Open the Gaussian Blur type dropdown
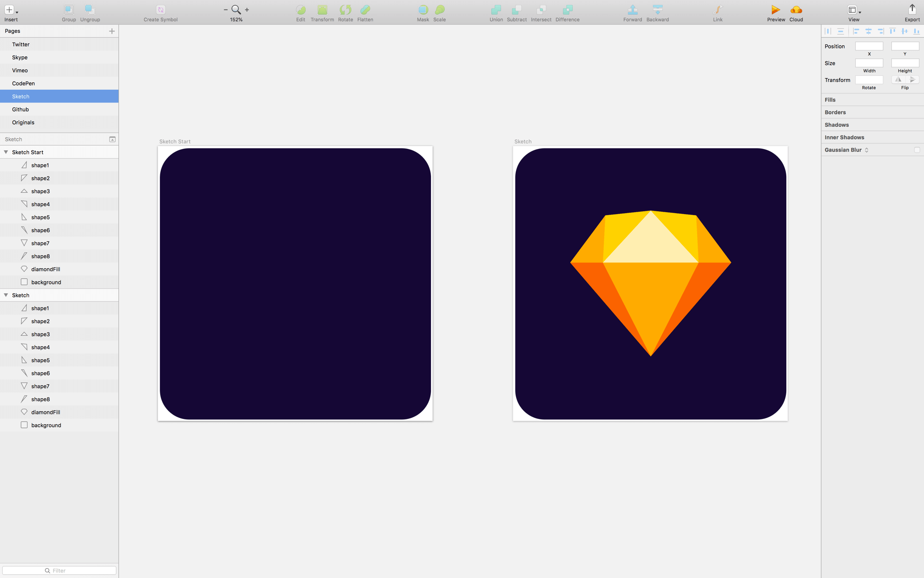This screenshot has width=924, height=578. pos(867,150)
